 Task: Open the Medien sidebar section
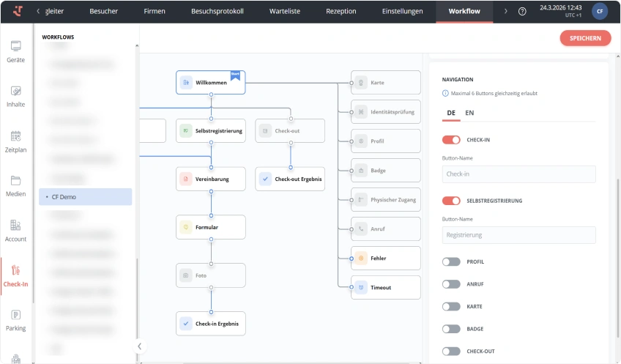pos(16,186)
